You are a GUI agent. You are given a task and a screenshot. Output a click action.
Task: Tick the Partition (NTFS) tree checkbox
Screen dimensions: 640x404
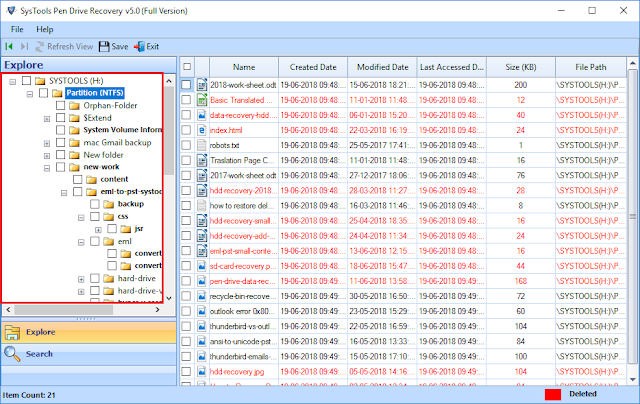(x=43, y=93)
